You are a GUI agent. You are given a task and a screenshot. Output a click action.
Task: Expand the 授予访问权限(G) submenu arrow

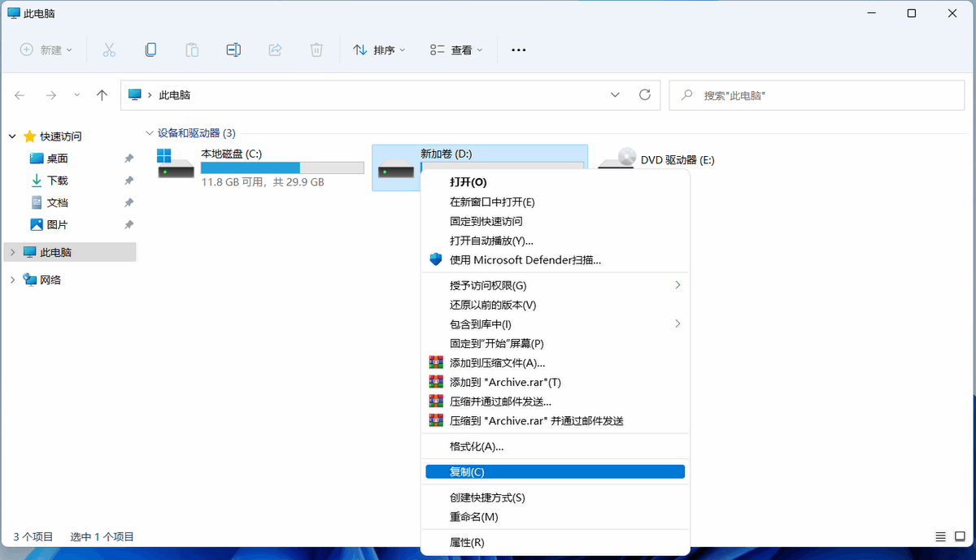click(678, 285)
